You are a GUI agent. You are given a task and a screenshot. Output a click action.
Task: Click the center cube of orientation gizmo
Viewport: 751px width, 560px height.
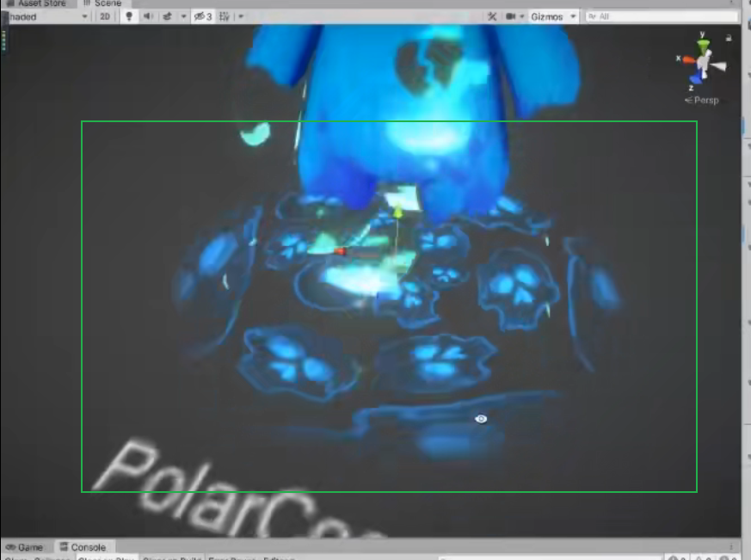click(x=703, y=62)
